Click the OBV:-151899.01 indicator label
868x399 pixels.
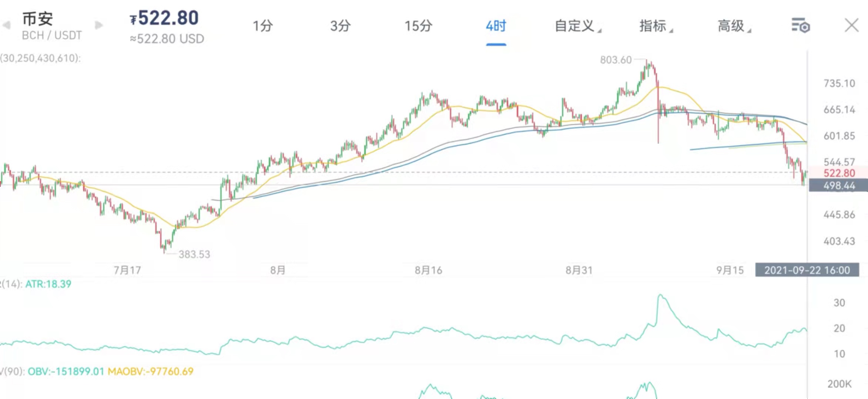click(x=66, y=371)
